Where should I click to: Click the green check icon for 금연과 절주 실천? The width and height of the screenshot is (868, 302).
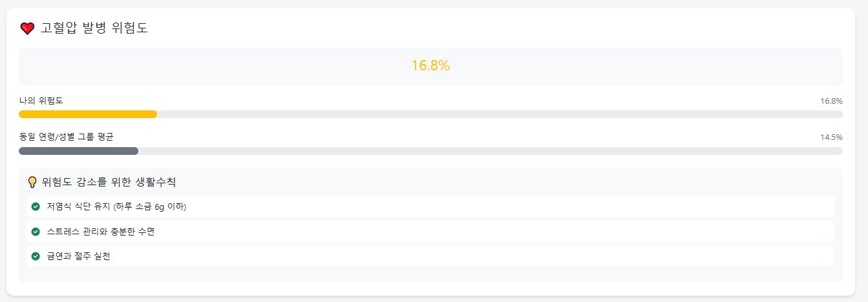[36, 256]
